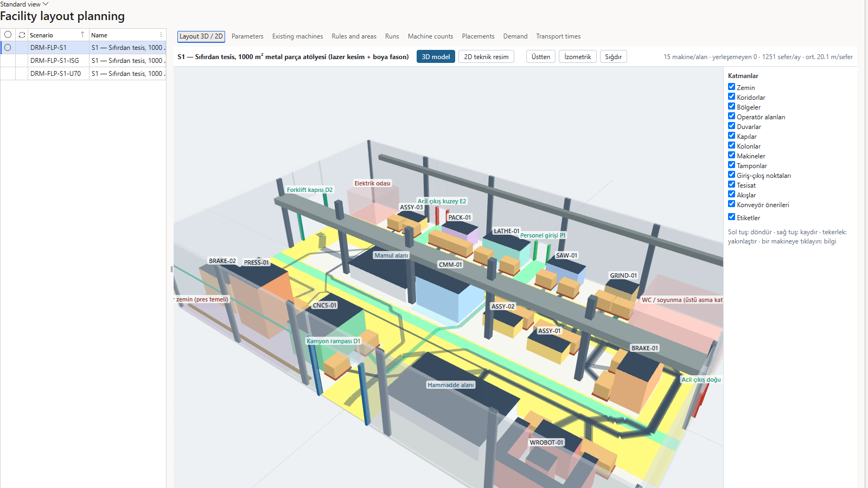This screenshot has height=488, width=868.
Task: Toggle the Kapılar layer checkbox
Action: point(731,136)
